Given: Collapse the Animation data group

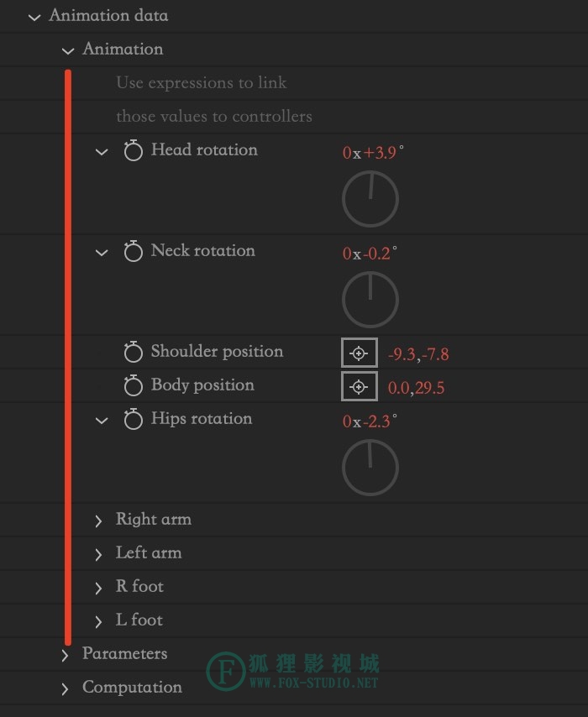Looking at the screenshot, I should tap(34, 18).
